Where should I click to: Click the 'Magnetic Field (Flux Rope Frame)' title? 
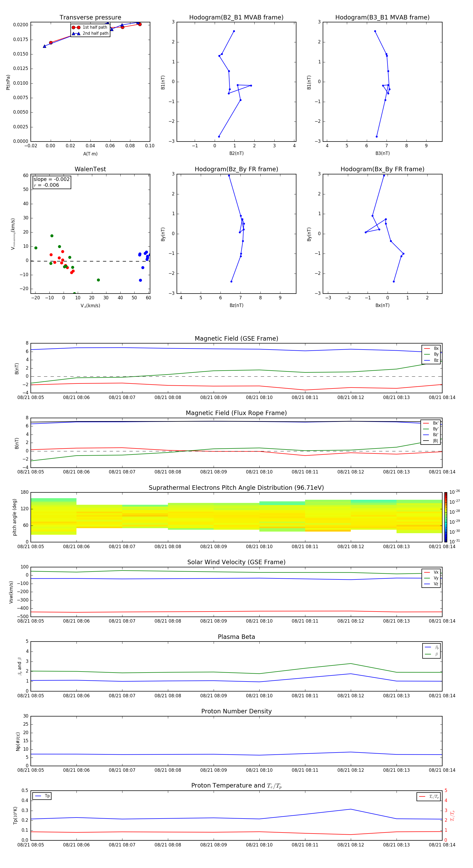point(236,413)
